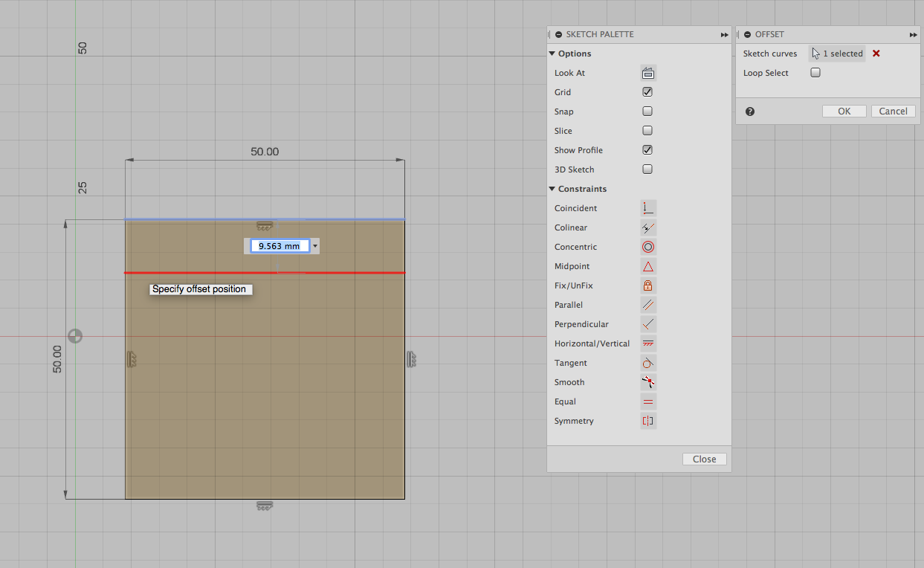The height and width of the screenshot is (568, 924).
Task: Click the 9.563 mm offset input field
Action: [x=280, y=246]
